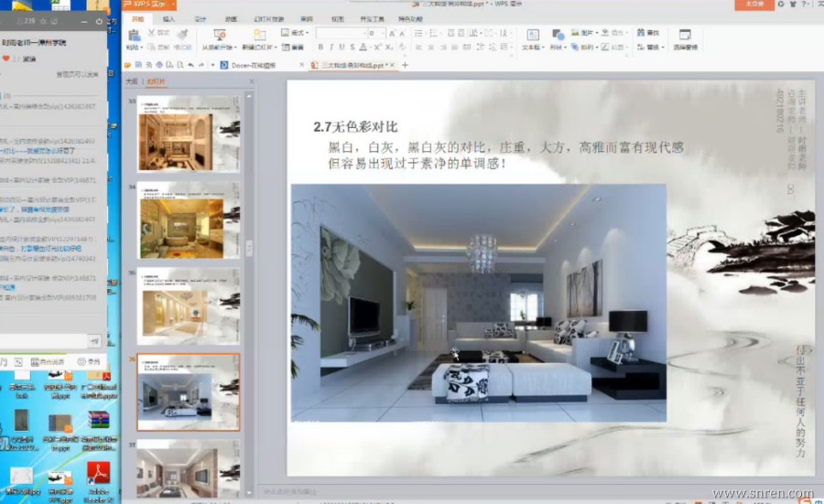Click the Save icon in quick access bar
824x504 pixels.
[138, 65]
